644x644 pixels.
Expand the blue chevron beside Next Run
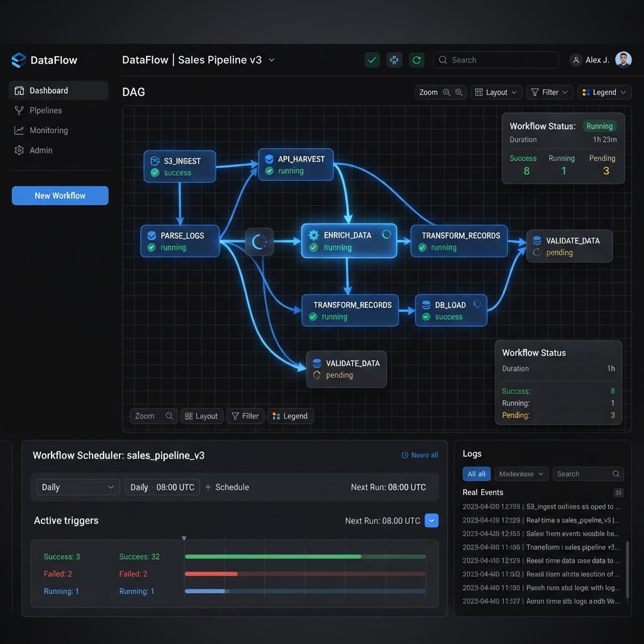click(431, 520)
